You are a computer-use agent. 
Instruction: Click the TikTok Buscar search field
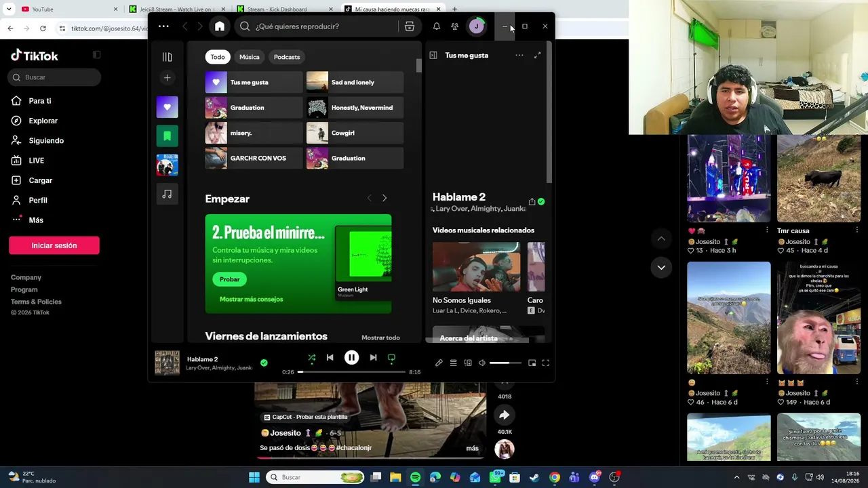(x=55, y=77)
